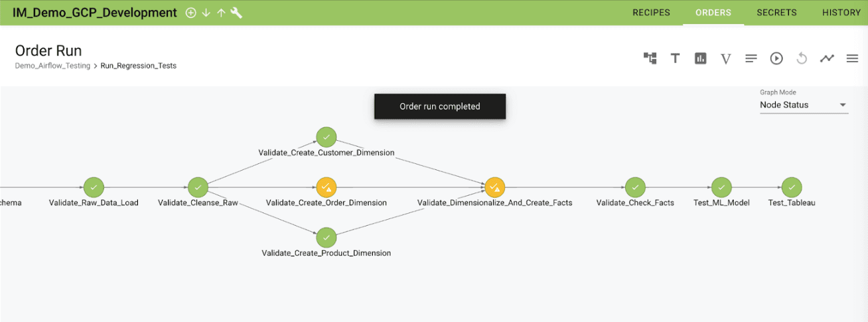This screenshot has width=868, height=322.
Task: Click the line graph trend icon
Action: 827,58
